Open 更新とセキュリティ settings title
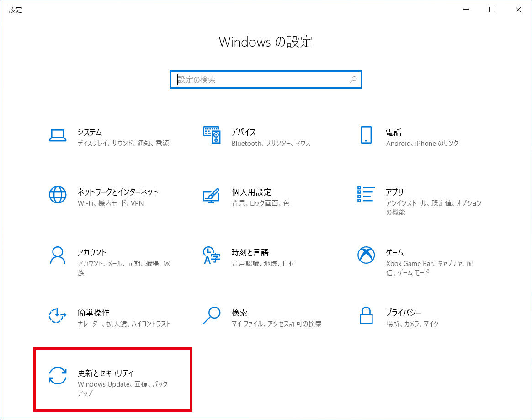 pyautogui.click(x=105, y=373)
